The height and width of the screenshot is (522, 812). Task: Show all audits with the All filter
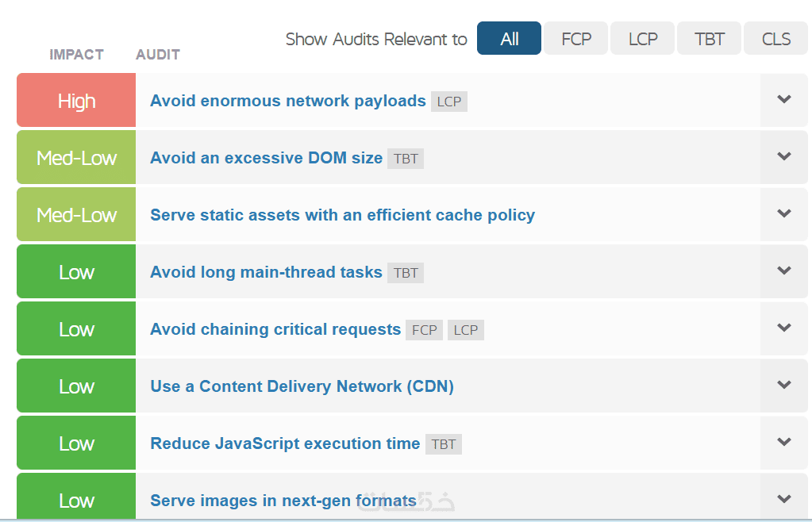[x=509, y=39]
